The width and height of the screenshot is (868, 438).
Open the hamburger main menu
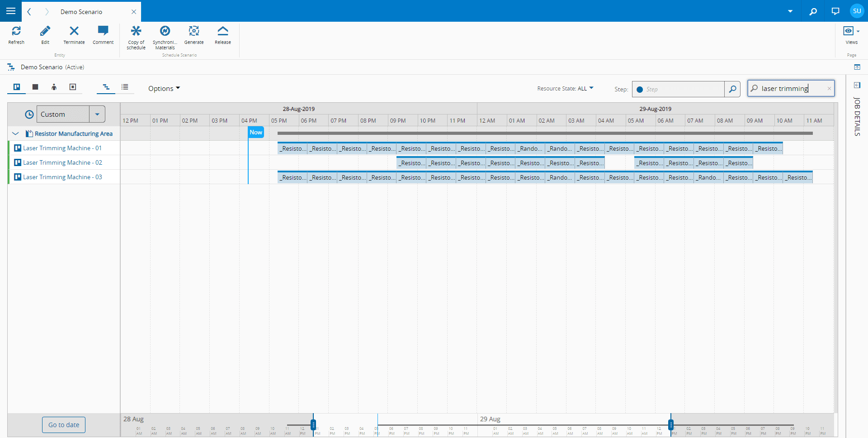point(11,11)
